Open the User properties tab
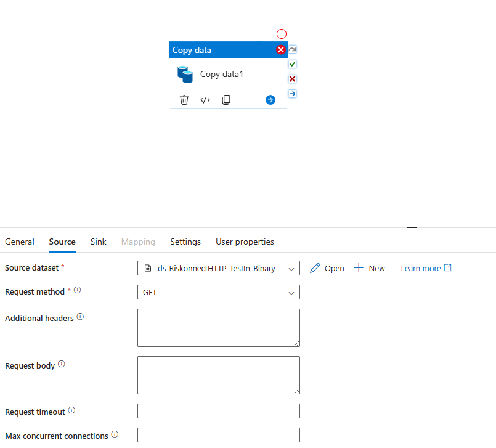This screenshot has height=448, width=496. [x=245, y=242]
